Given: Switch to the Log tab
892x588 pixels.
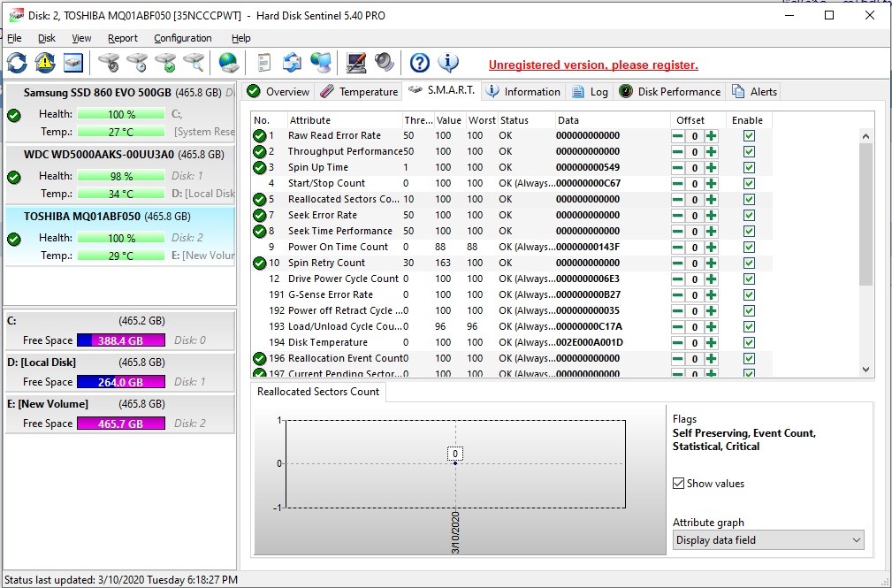Looking at the screenshot, I should click(x=590, y=92).
